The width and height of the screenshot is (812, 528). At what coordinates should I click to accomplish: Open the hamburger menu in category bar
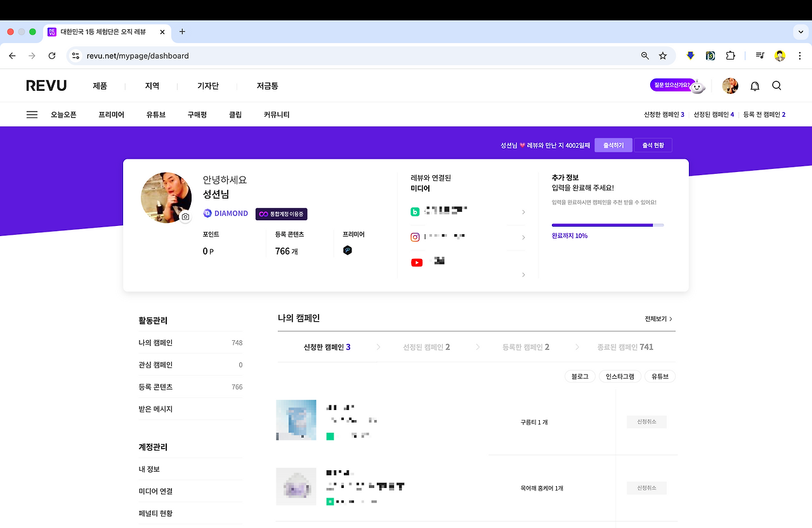tap(32, 114)
